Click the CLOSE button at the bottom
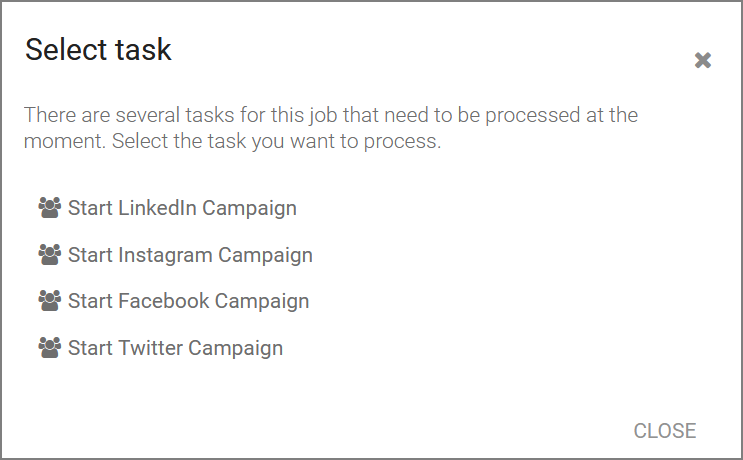 pos(664,431)
